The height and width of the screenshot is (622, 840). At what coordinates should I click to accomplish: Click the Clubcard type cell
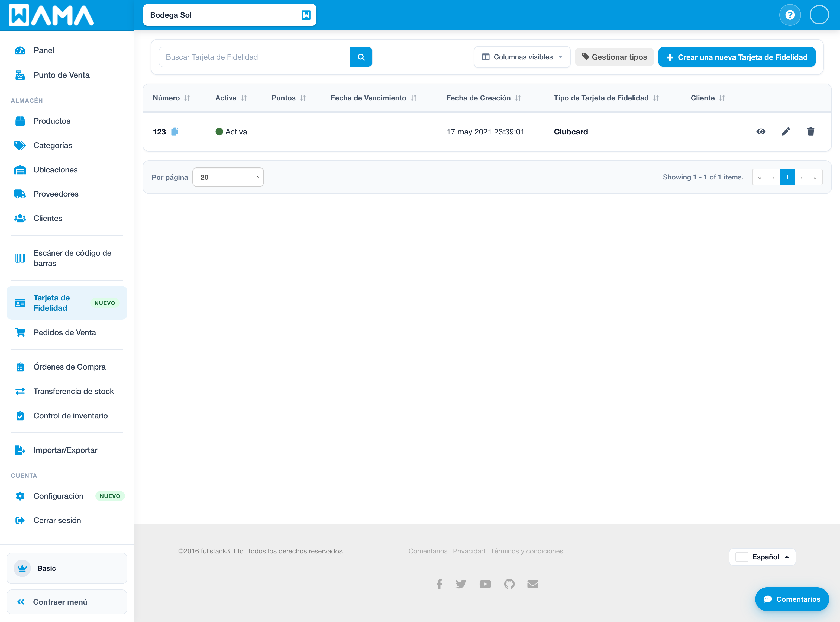(x=571, y=132)
